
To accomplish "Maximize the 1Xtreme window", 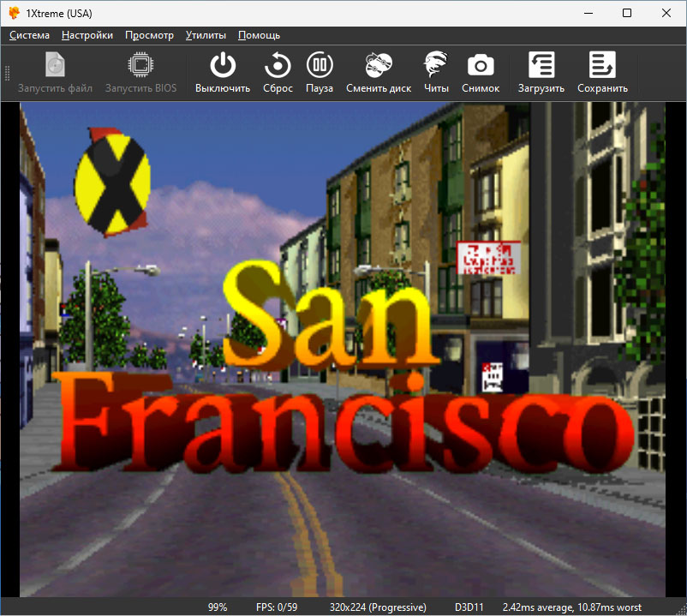I will 627,13.
